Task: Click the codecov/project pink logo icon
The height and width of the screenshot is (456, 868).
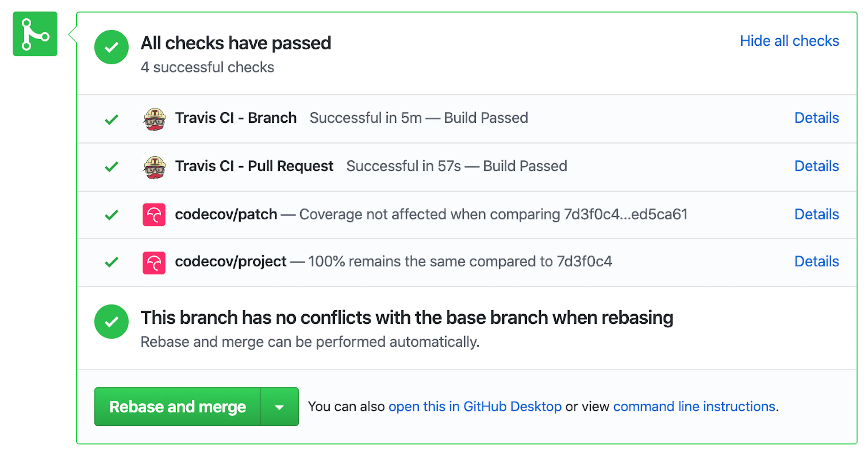Action: pyautogui.click(x=154, y=263)
